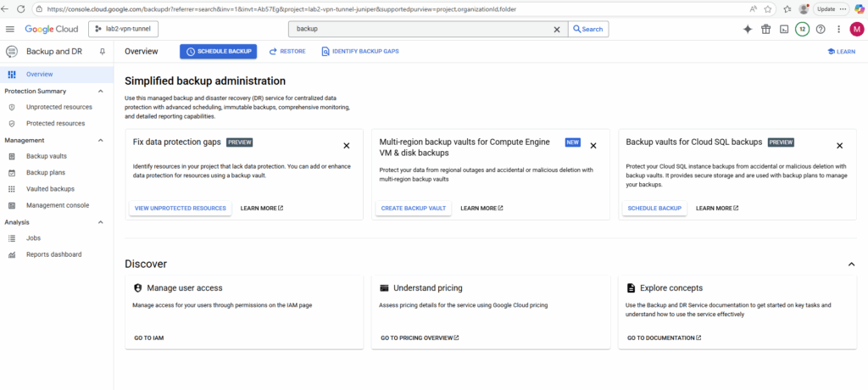Click View Unprotected Resources button
868x390 pixels.
point(181,208)
